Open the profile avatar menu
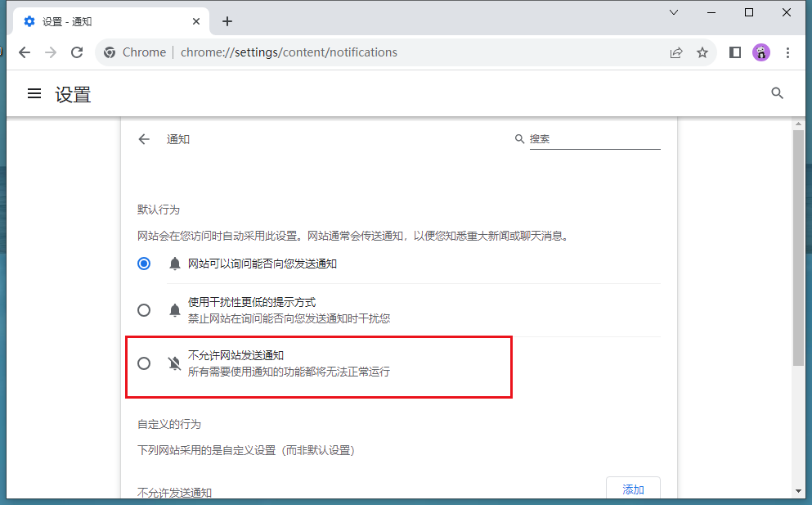The height and width of the screenshot is (505, 812). click(x=760, y=52)
